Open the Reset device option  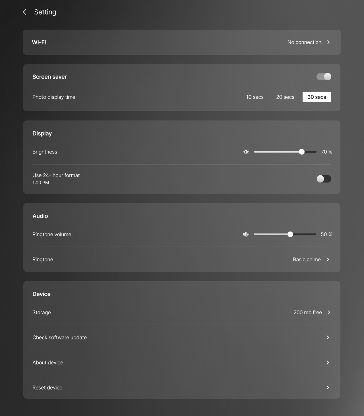click(x=182, y=387)
